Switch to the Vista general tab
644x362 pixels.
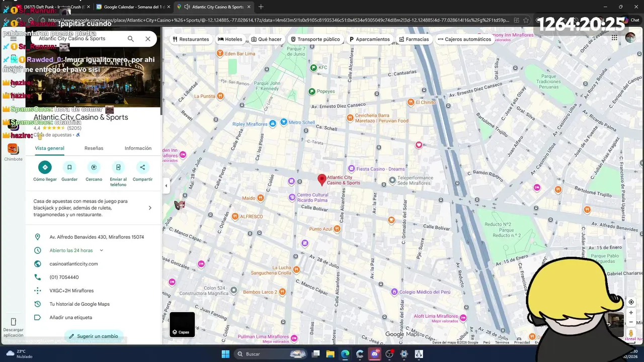[x=49, y=148]
